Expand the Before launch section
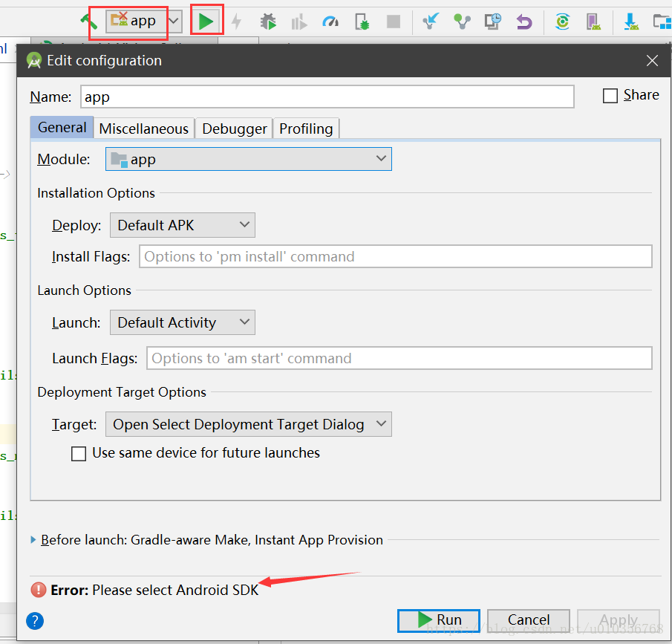This screenshot has height=644, width=672. 33,540
